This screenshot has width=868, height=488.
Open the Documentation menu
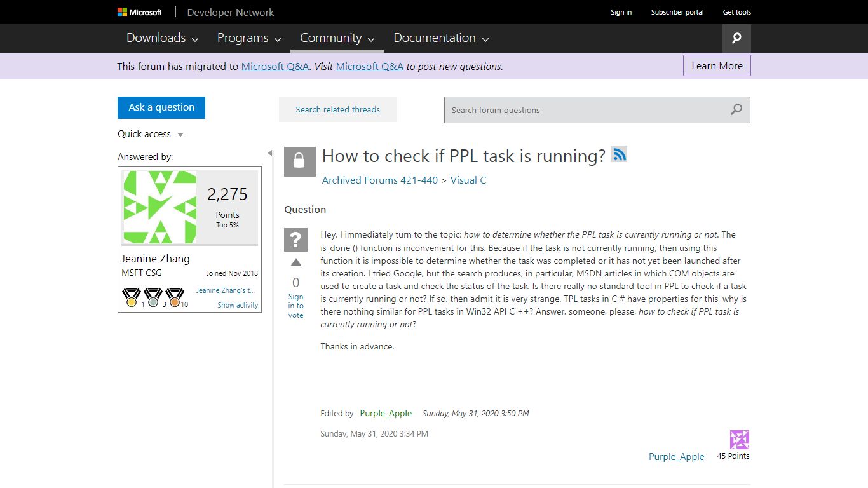point(441,38)
